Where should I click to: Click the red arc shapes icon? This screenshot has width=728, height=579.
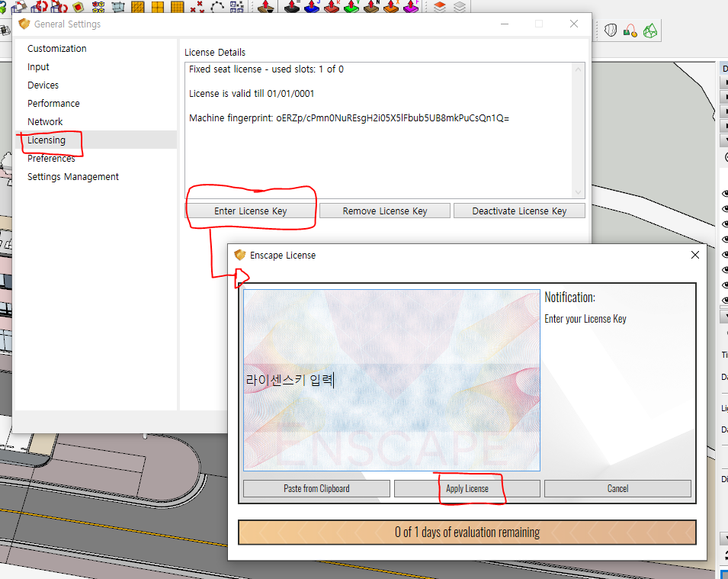tap(630, 31)
